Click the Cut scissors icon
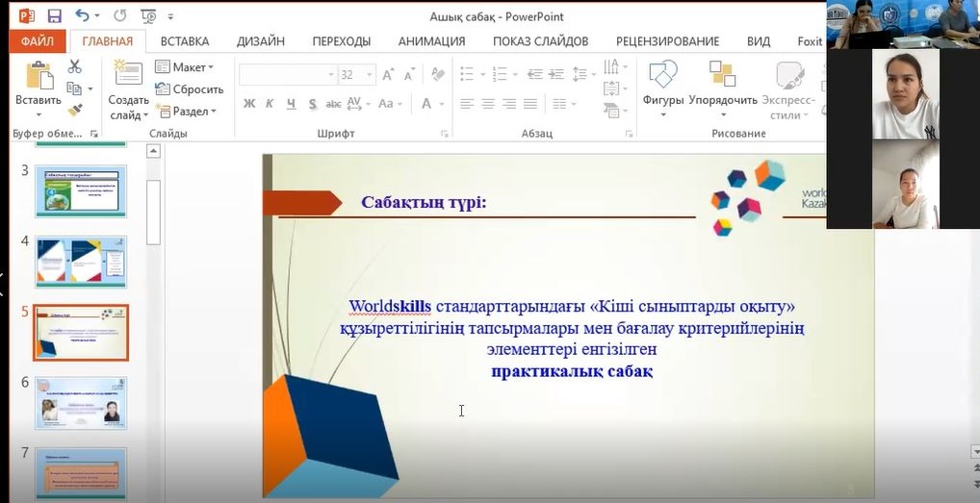This screenshot has height=503, width=980. [x=75, y=67]
